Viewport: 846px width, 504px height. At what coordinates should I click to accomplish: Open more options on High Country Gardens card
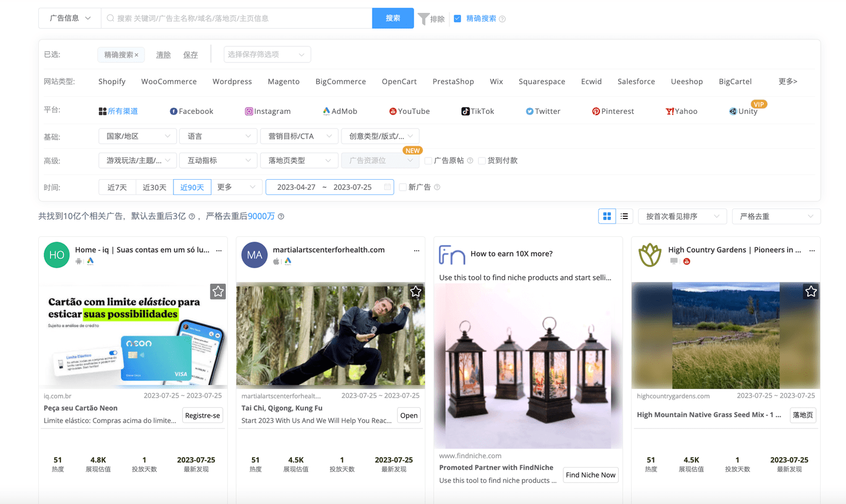(x=812, y=250)
